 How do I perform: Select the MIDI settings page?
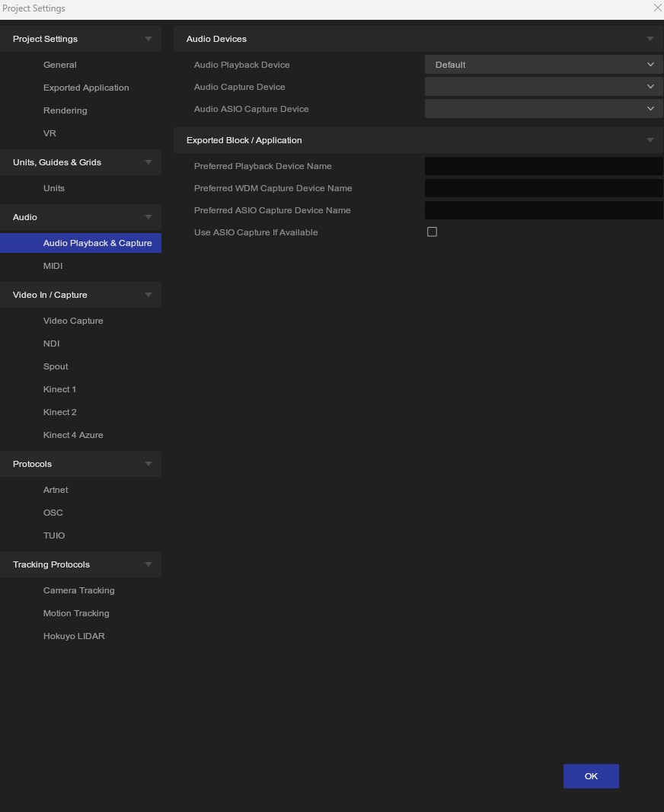53,266
